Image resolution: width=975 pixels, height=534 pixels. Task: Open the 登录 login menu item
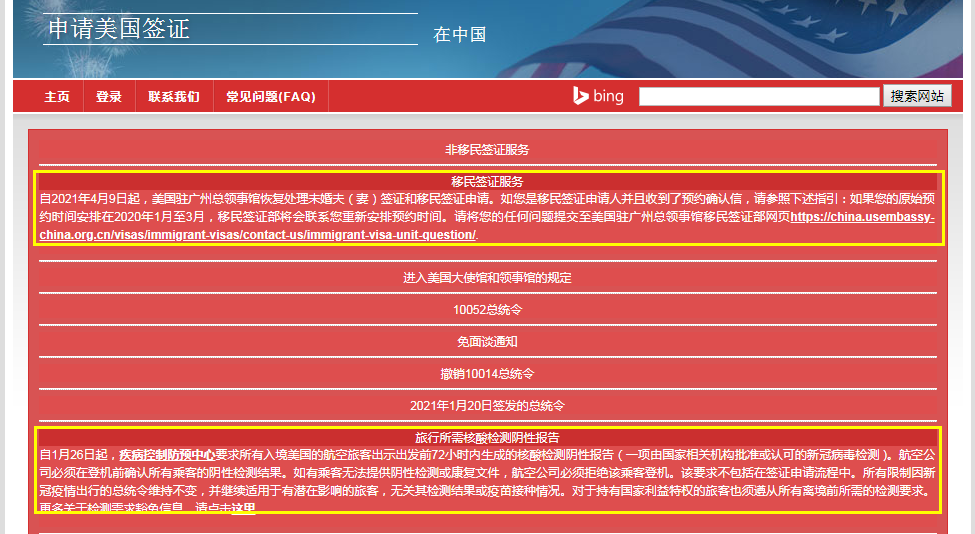pos(109,96)
